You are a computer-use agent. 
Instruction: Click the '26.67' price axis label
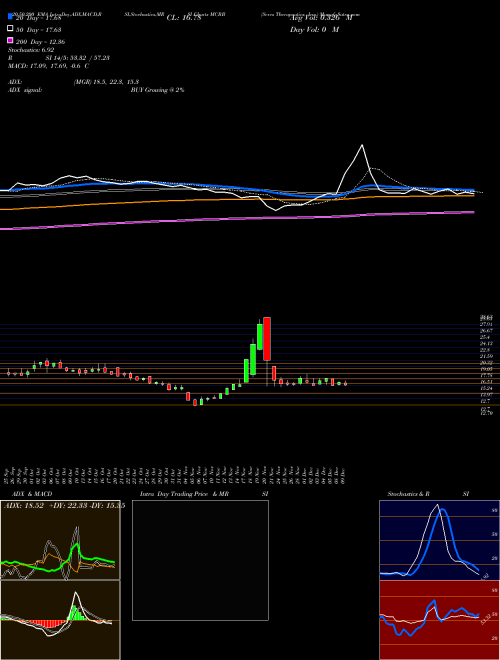coord(486,330)
